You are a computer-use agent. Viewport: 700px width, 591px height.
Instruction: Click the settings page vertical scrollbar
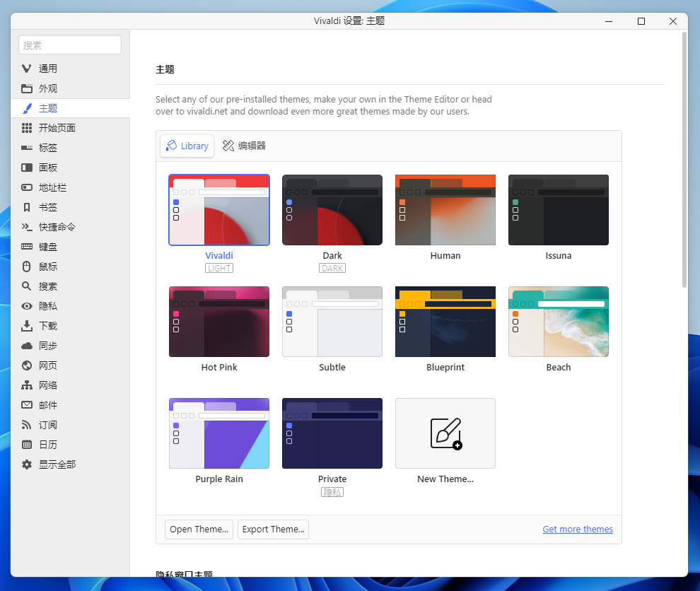(684, 160)
